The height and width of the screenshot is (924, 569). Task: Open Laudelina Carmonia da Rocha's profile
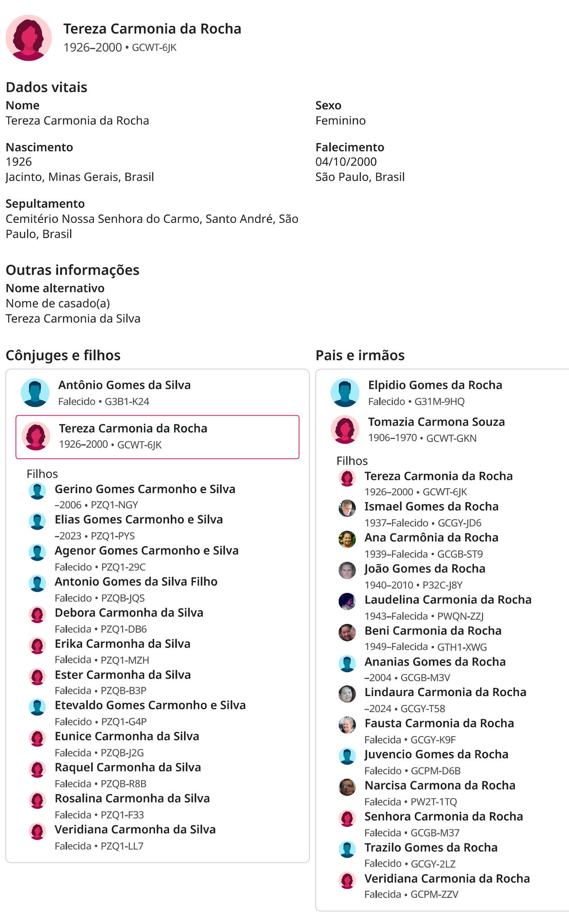tap(448, 600)
